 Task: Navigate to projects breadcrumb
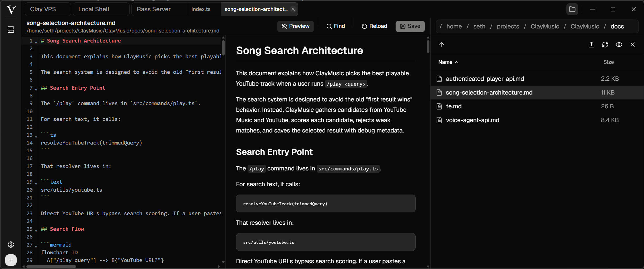pos(508,26)
